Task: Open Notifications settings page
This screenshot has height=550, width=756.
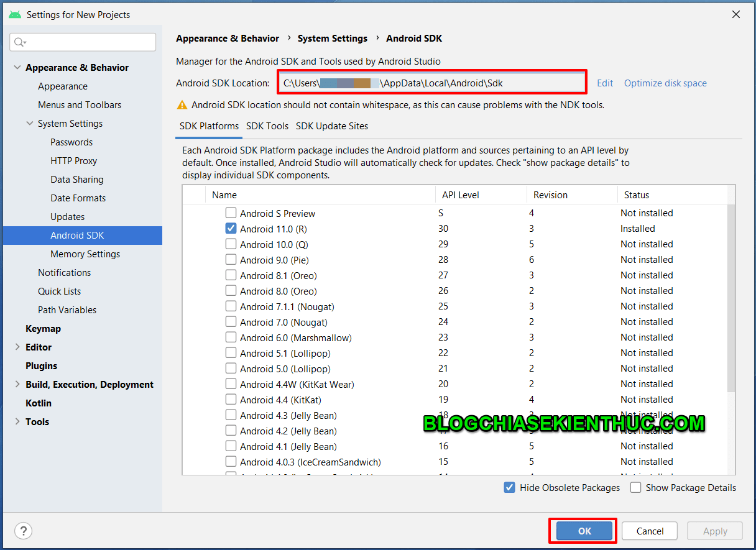Action: pos(64,273)
